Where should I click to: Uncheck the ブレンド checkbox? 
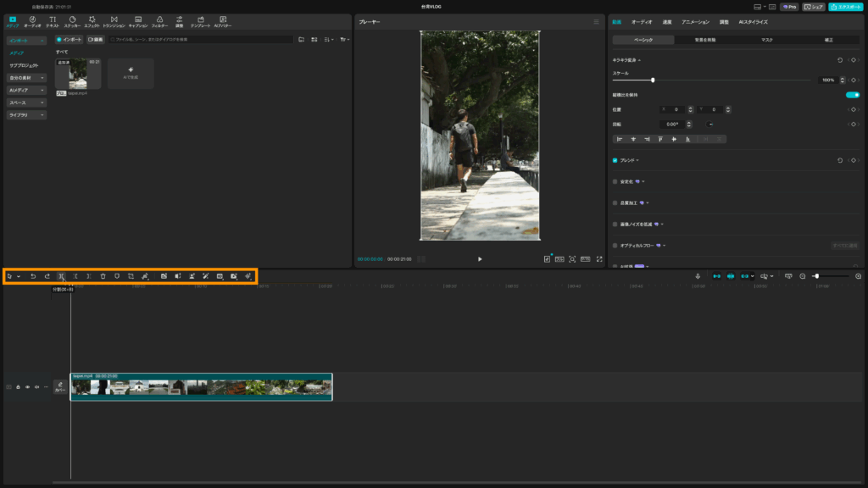point(615,160)
